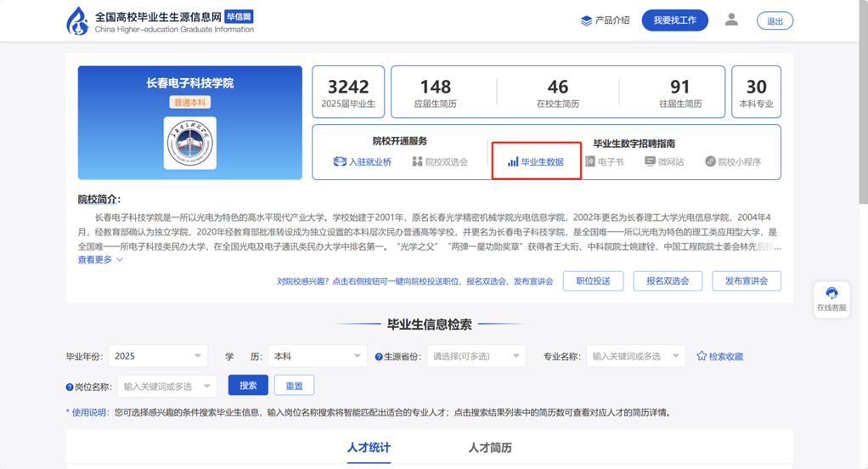868x469 pixels.
Task: Expand 查看更多 in school introduction
Action: (x=100, y=259)
